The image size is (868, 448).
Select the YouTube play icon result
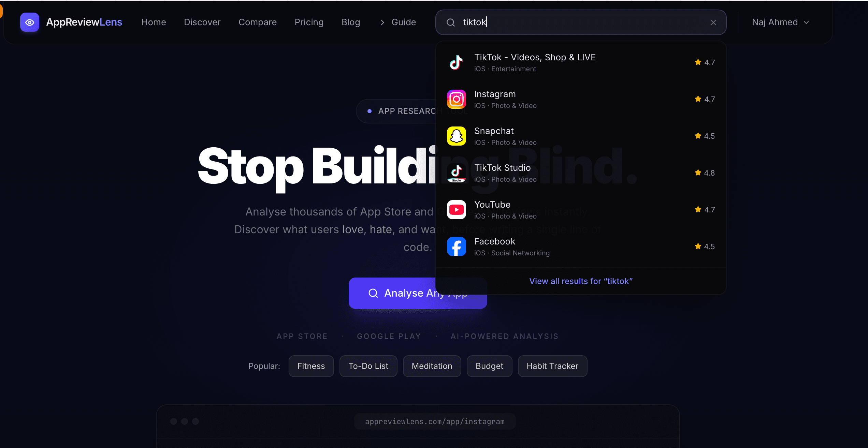456,210
